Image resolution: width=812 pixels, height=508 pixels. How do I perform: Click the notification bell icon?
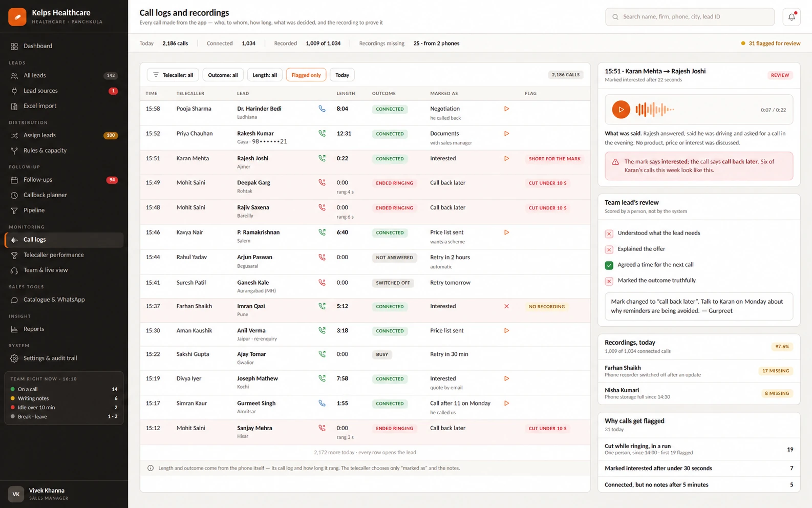(792, 17)
